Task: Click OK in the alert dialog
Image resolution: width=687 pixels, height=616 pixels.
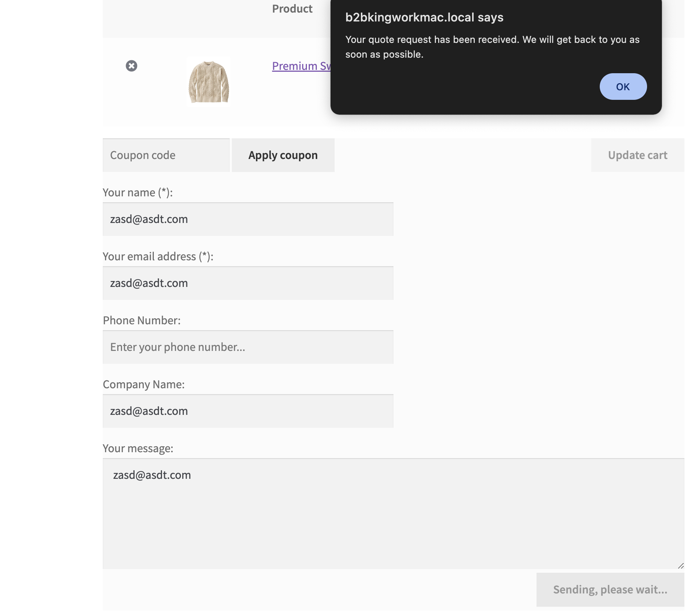Action: coord(623,87)
